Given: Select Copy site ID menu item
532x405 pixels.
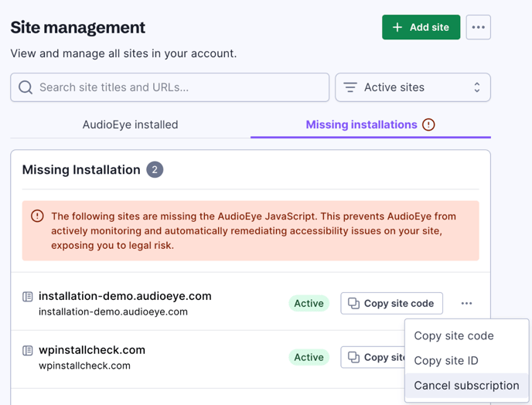Looking at the screenshot, I should click(x=445, y=361).
